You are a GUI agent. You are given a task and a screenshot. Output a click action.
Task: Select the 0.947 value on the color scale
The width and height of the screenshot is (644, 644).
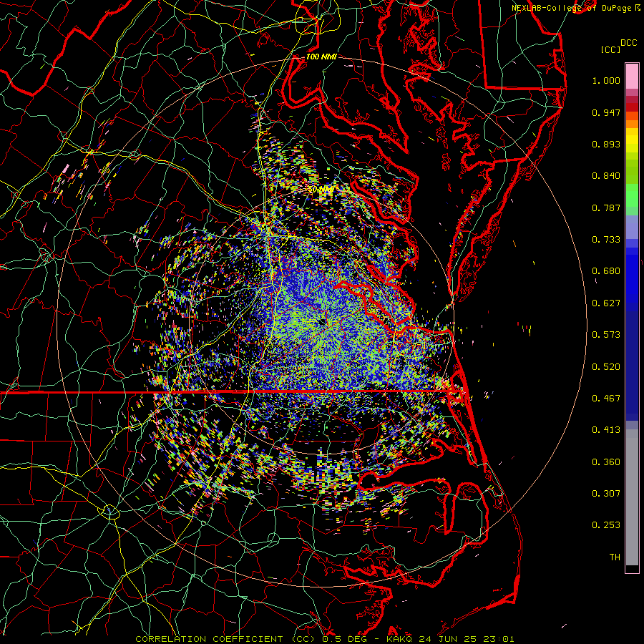[606, 112]
